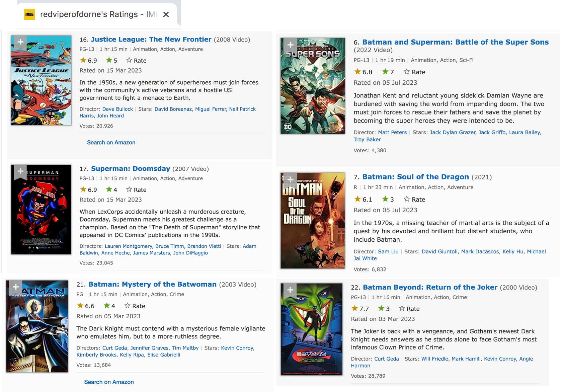
Task: Add Batman: Soul of the Dragon to watchlist
Action: tap(290, 179)
